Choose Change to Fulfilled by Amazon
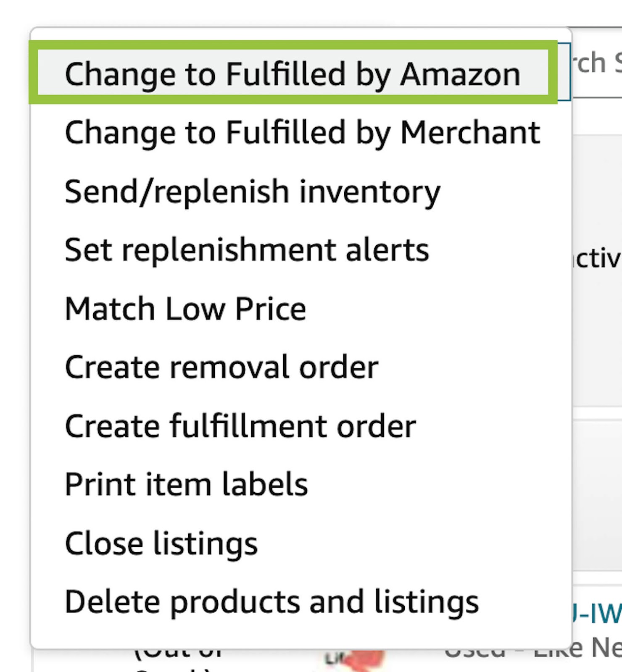 (x=293, y=73)
